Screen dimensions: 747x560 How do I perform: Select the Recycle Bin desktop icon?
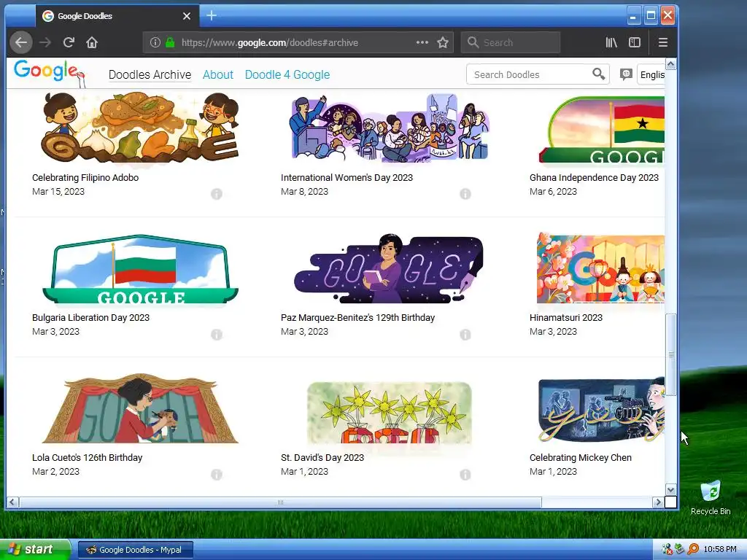(711, 498)
